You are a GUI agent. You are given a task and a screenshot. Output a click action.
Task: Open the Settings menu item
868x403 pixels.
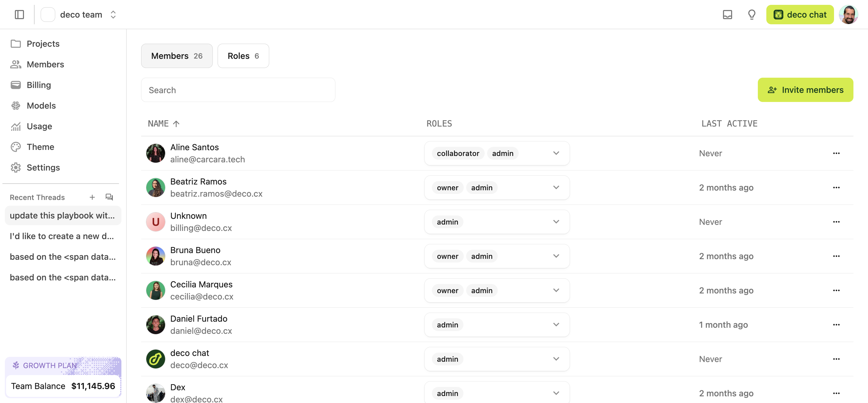(x=43, y=168)
